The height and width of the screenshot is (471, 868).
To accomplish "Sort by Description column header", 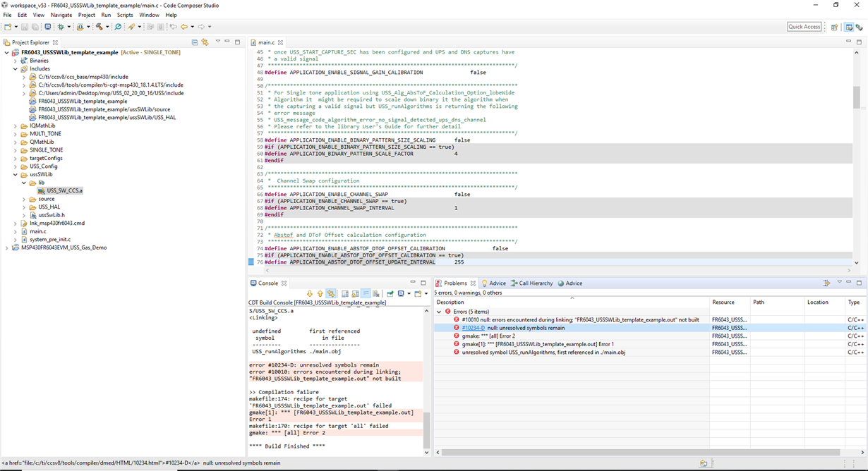I will tap(572, 302).
